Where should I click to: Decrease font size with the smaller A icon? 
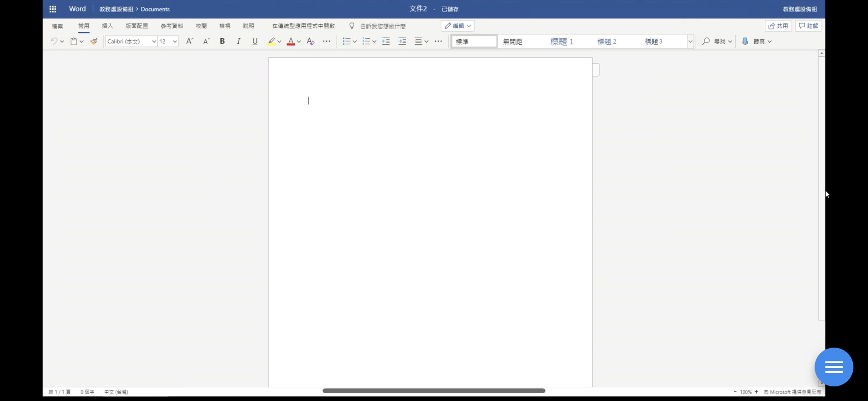click(206, 41)
